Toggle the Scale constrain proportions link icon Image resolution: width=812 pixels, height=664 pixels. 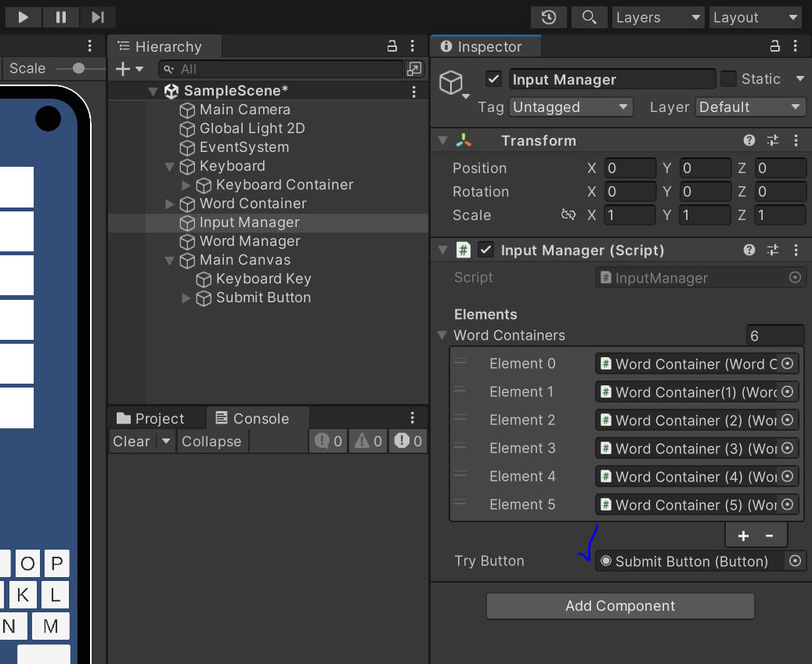pyautogui.click(x=568, y=215)
